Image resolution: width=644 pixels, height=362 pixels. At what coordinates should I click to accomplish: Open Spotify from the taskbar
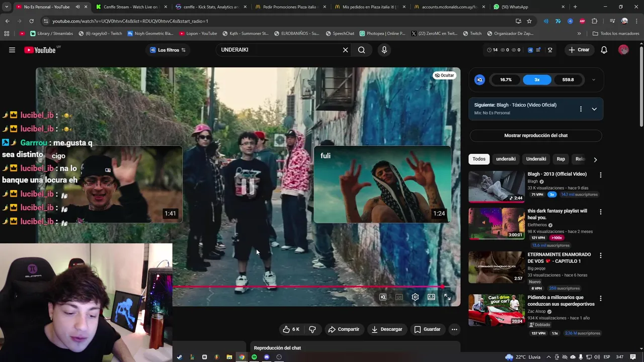point(254,357)
